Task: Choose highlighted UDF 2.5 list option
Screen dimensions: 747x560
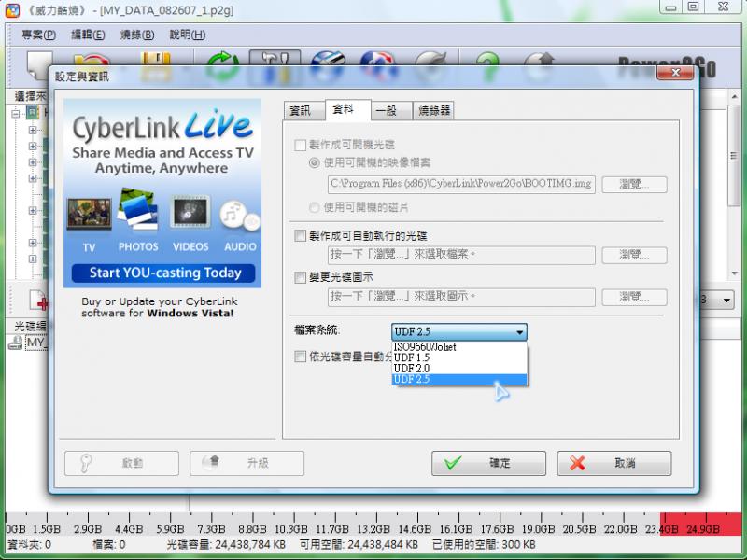Action: click(x=459, y=380)
